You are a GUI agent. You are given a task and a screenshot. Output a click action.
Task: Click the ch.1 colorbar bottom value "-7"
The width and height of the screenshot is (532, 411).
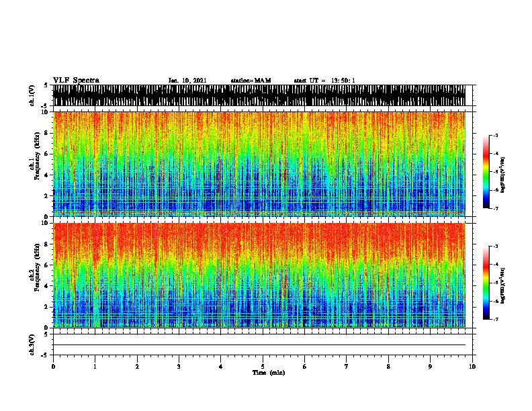point(495,209)
